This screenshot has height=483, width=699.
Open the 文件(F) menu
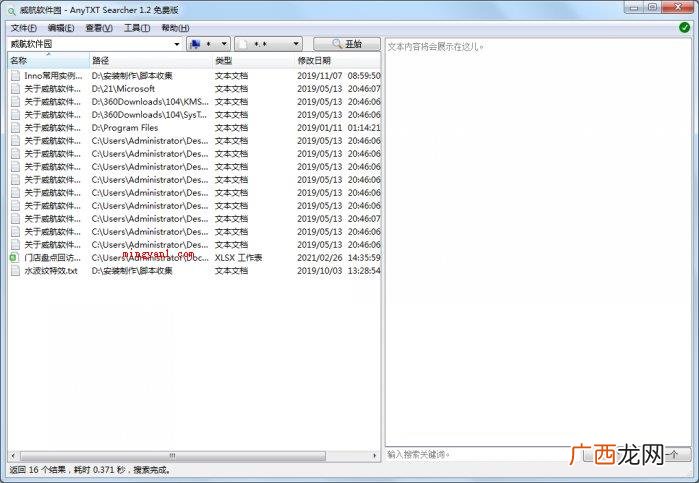(24, 28)
